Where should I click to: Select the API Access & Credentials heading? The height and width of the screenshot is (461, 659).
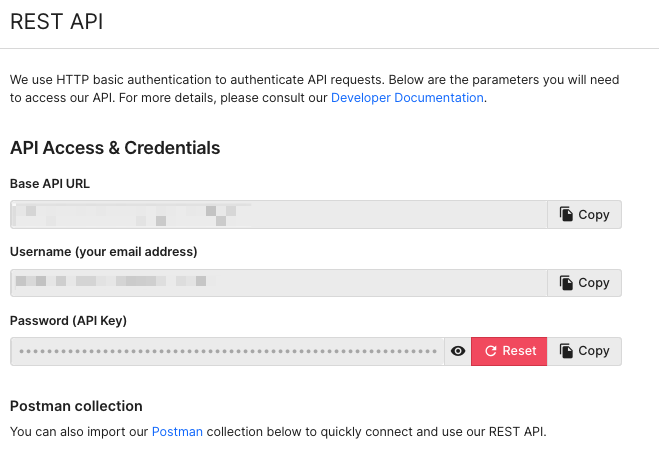click(115, 148)
